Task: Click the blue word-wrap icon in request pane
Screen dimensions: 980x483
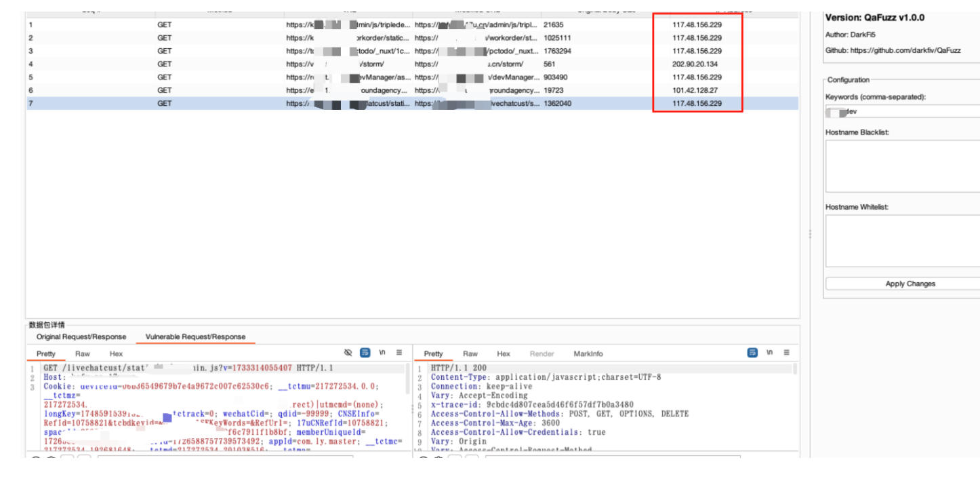Action: click(x=365, y=353)
